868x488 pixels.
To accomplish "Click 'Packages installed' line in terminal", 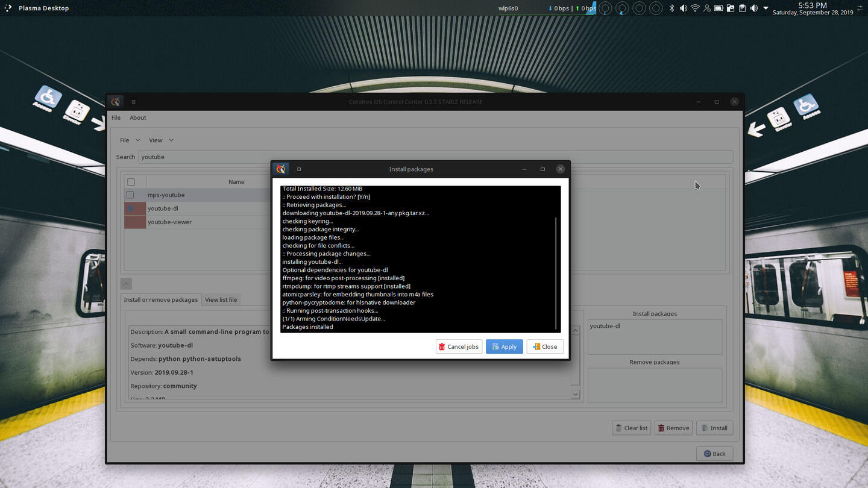I will coord(307,327).
